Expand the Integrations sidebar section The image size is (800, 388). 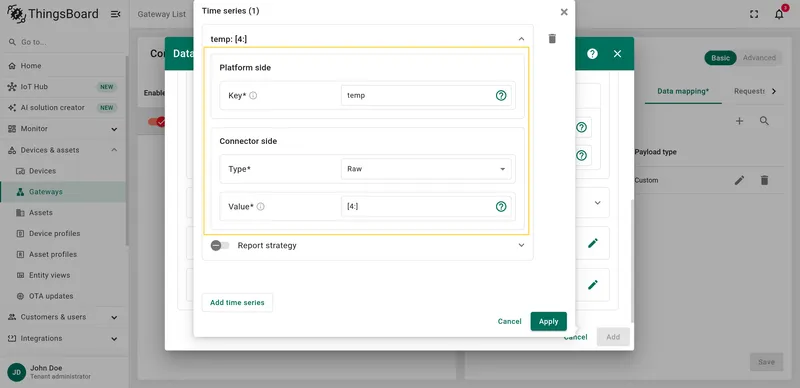[63, 338]
